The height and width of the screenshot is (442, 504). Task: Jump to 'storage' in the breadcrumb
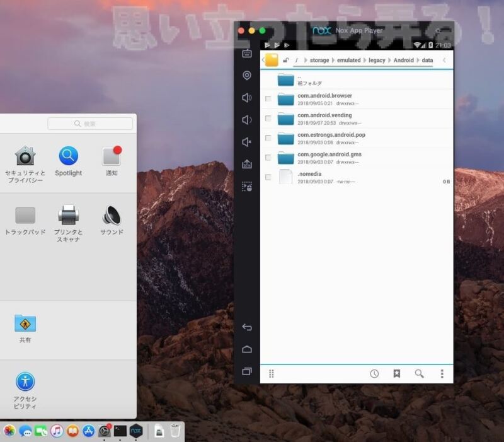pyautogui.click(x=319, y=60)
